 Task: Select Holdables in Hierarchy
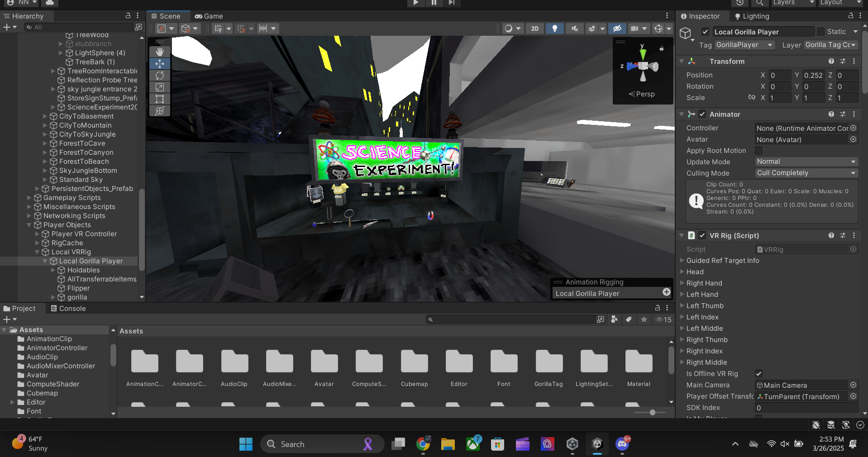click(x=83, y=270)
